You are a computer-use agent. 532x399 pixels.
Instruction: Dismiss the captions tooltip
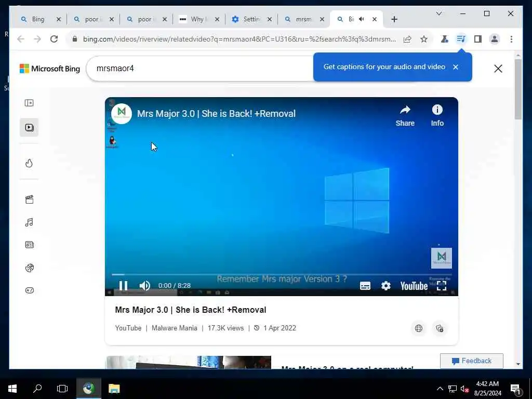(456, 67)
